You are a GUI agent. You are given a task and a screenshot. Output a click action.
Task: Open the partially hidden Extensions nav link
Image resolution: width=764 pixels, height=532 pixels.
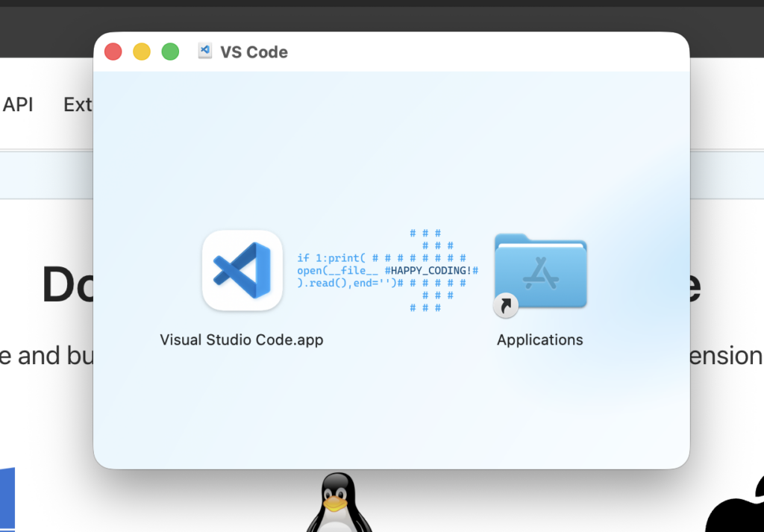tap(78, 104)
